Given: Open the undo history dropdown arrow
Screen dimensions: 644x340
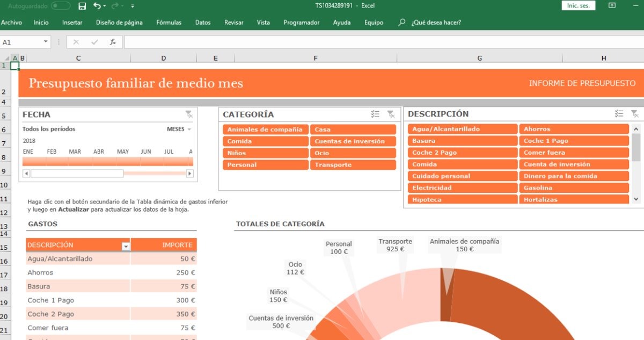Looking at the screenshot, I should (x=104, y=6).
